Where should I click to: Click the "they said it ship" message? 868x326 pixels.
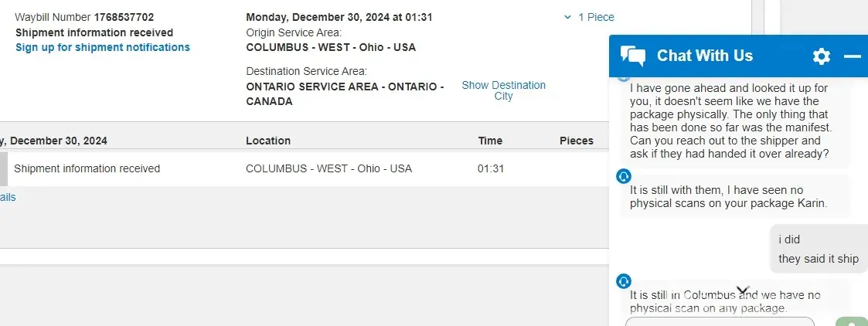click(819, 259)
